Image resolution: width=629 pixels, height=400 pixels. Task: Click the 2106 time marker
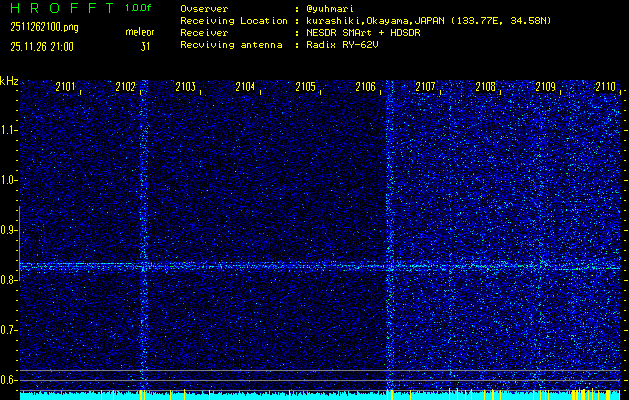365,87
